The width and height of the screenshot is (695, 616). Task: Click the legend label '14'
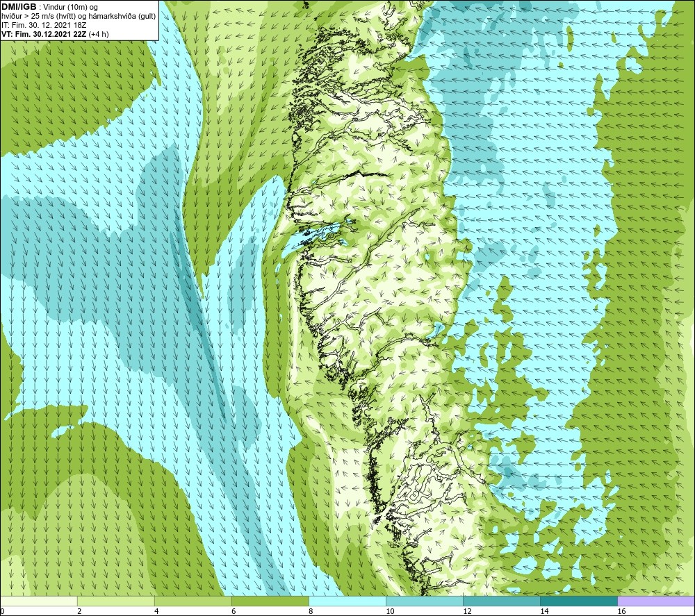coord(544,612)
